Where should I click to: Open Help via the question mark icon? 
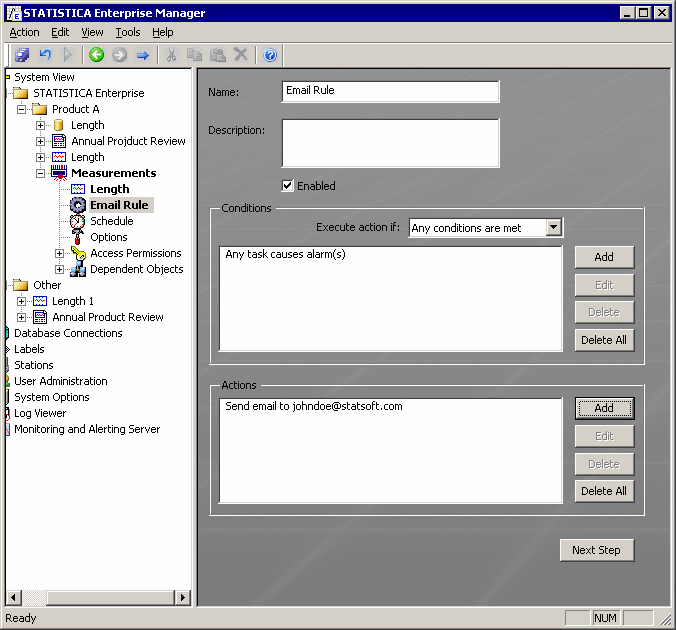270,55
